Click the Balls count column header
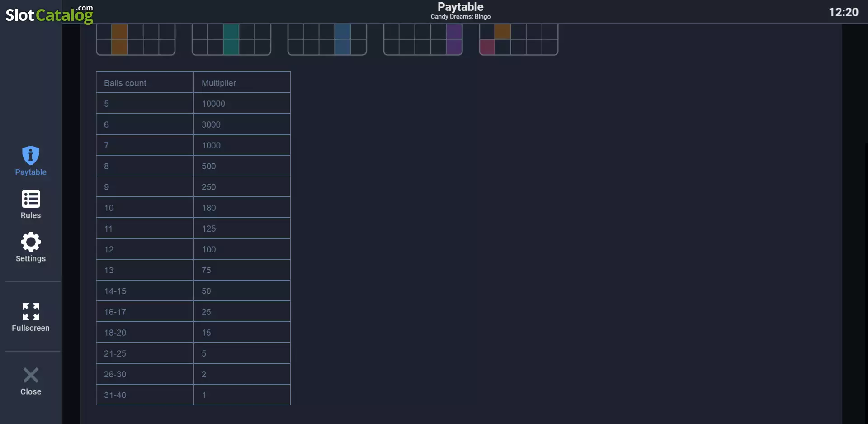 tap(145, 83)
